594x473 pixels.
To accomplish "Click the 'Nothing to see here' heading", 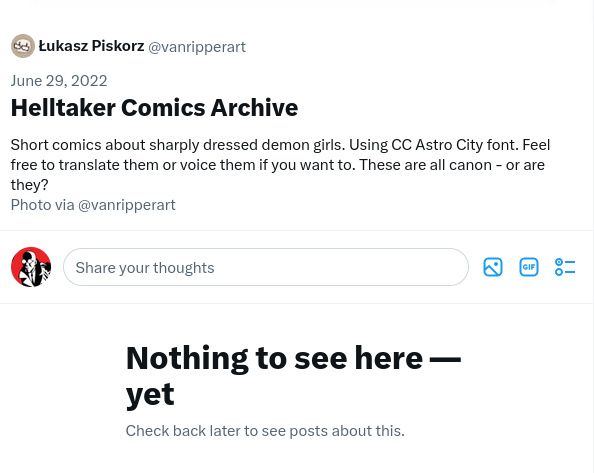I will pyautogui.click(x=293, y=376).
